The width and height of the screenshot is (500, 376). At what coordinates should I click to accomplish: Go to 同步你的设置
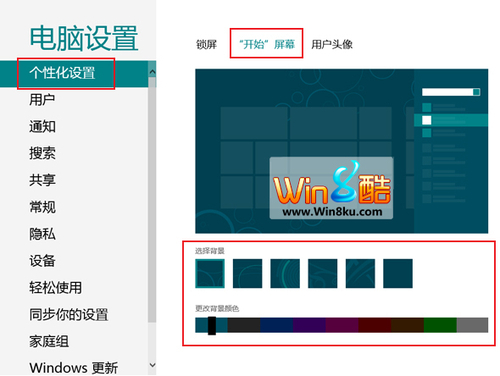[x=69, y=314]
